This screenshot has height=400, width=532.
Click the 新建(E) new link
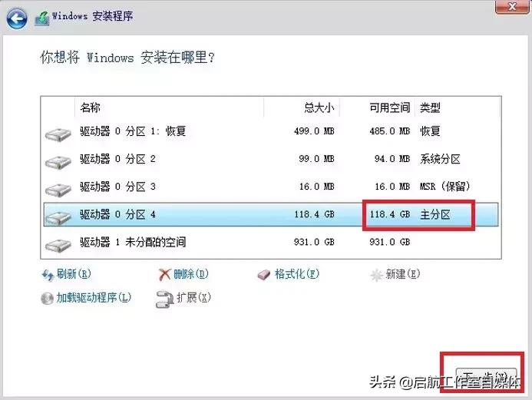tap(403, 274)
